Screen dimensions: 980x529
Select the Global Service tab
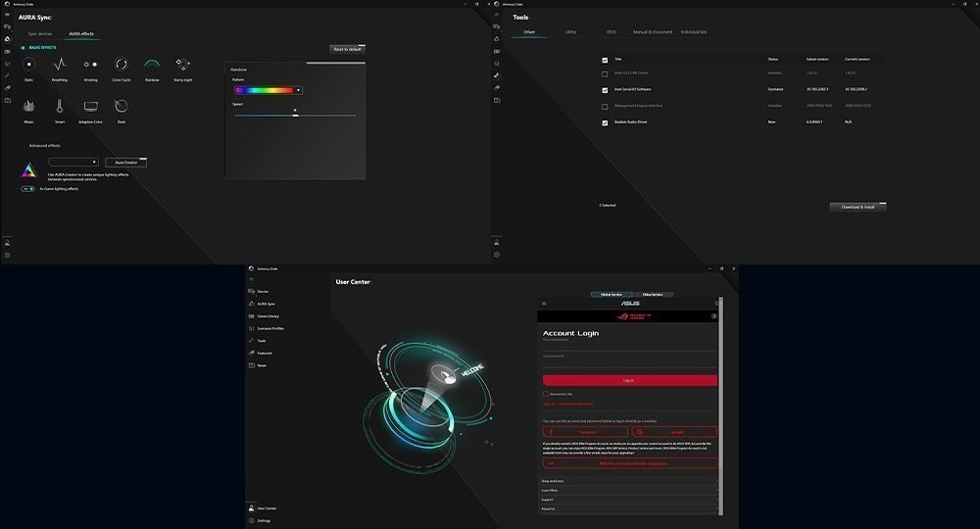tap(612, 294)
